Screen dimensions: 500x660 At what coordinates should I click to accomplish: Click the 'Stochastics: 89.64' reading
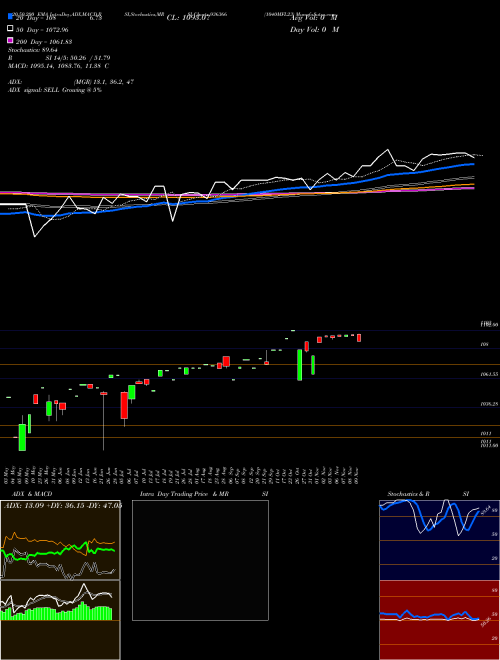(33, 50)
